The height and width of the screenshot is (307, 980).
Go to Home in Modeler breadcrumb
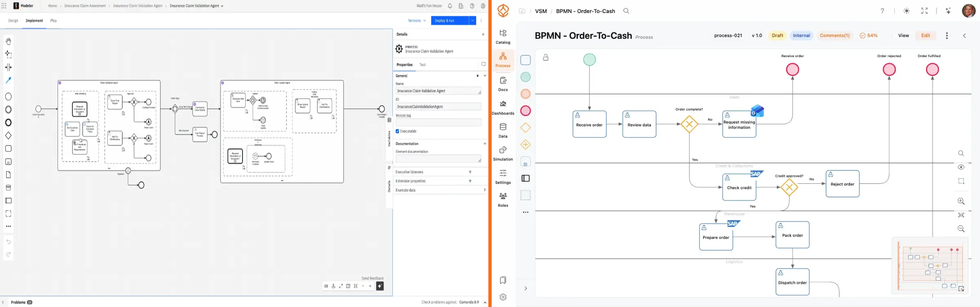(52, 6)
